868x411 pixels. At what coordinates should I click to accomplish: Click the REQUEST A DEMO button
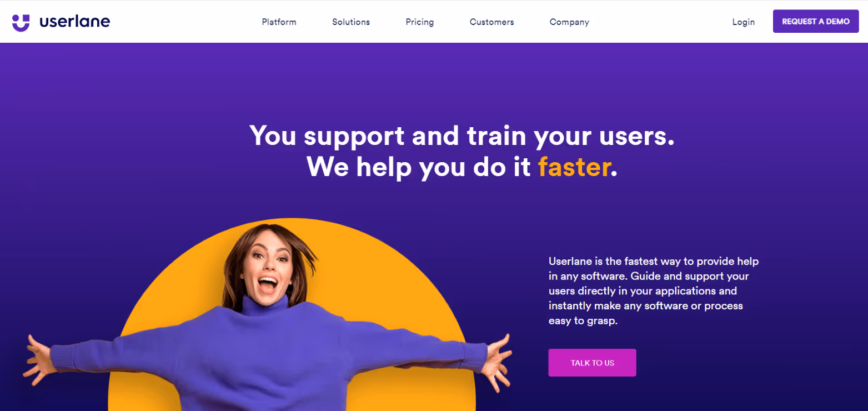point(816,22)
